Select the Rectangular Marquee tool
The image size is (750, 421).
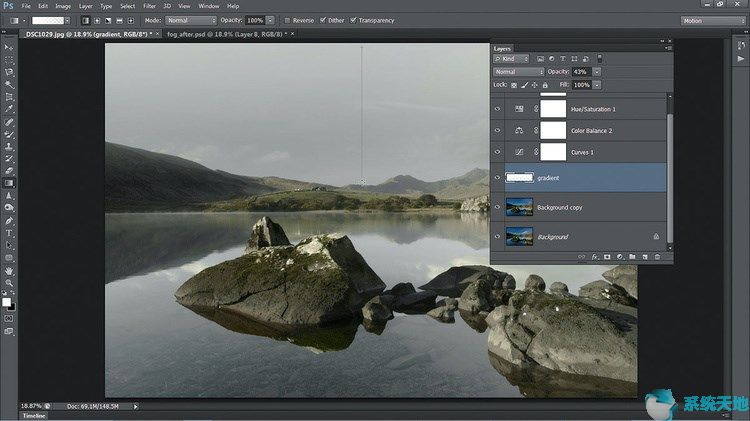(9, 60)
